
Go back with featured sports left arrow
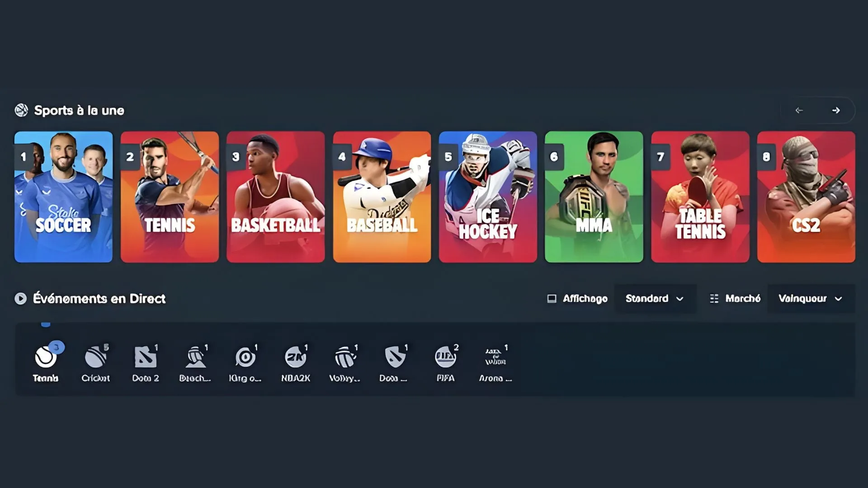799,110
